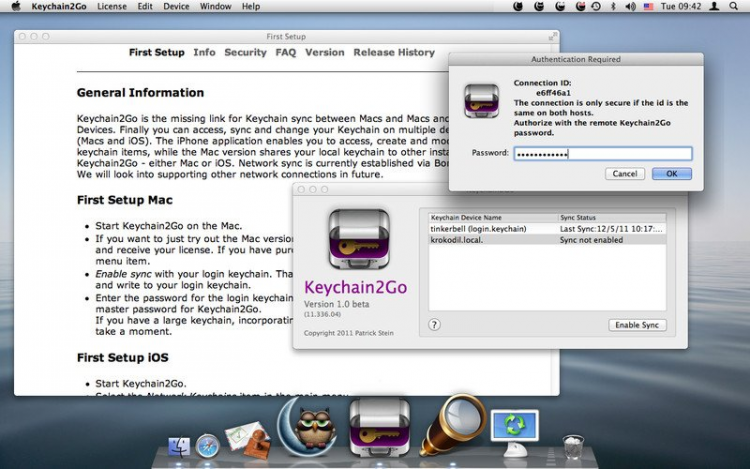The height and width of the screenshot is (469, 750).
Task: Click the US flag input source icon
Action: point(648,7)
